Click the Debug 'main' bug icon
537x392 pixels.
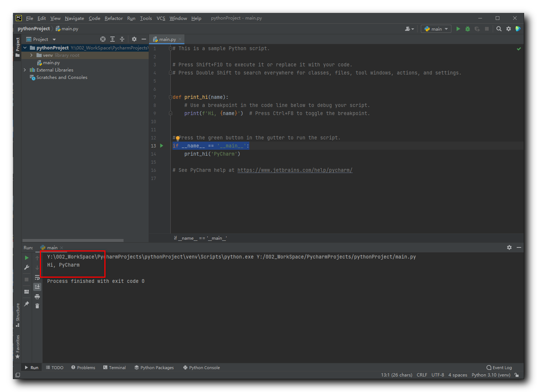point(467,28)
